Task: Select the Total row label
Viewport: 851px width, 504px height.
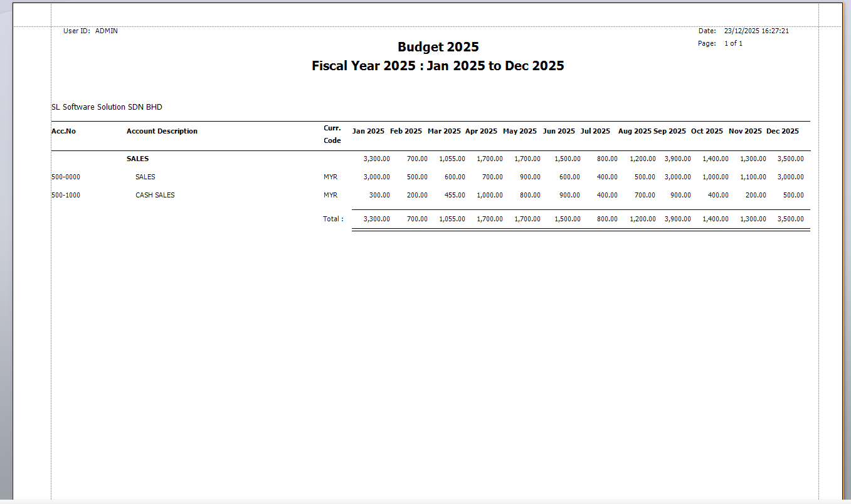Action: [x=333, y=219]
